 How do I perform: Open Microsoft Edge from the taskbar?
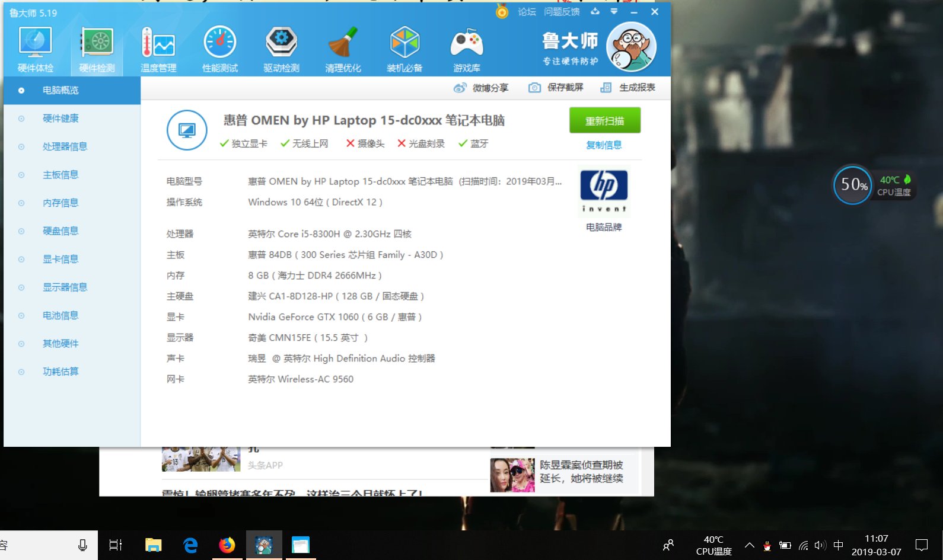click(x=190, y=545)
